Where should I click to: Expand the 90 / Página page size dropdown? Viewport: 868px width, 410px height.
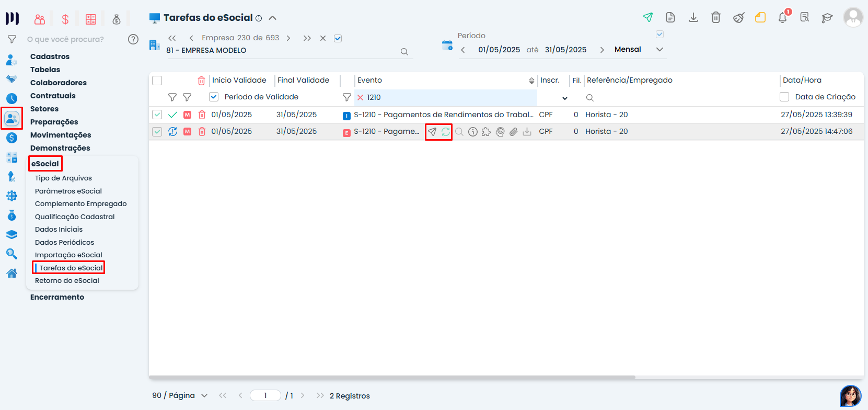(x=204, y=396)
